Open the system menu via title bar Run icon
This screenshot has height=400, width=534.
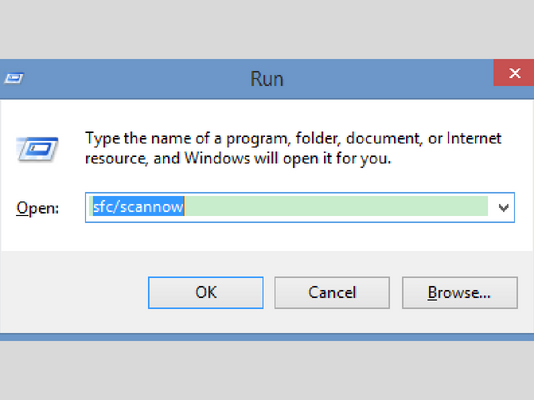(x=14, y=78)
